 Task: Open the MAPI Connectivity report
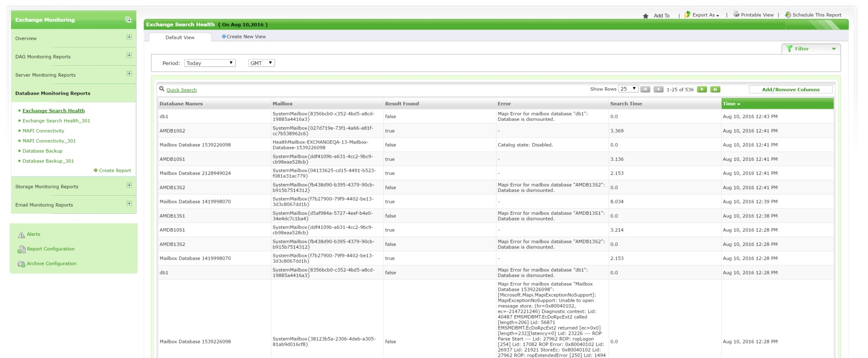tap(43, 131)
